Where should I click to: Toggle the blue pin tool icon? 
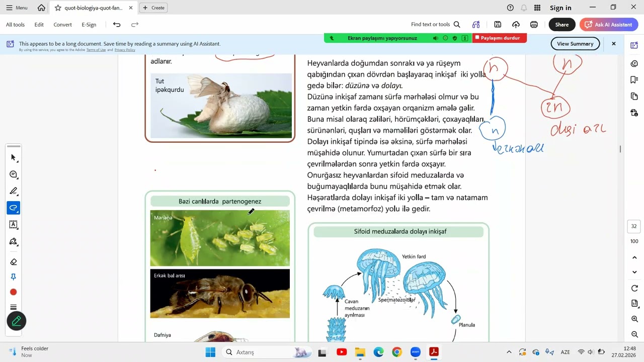(14, 277)
